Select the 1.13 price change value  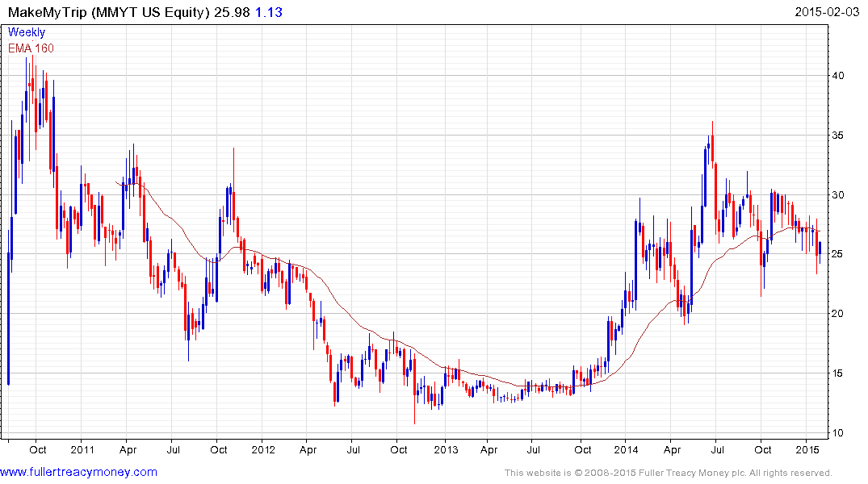(x=269, y=12)
